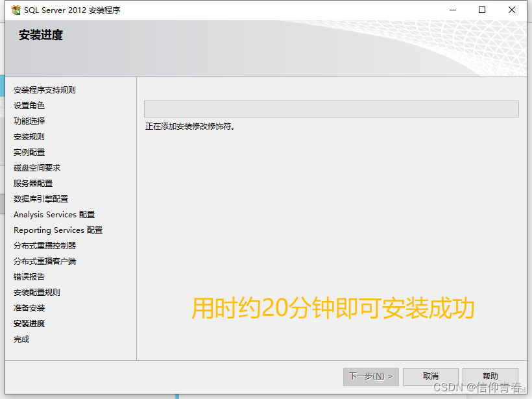Image resolution: width=532 pixels, height=399 pixels.
Task: Click the 帮助 (Help) button
Action: click(490, 376)
